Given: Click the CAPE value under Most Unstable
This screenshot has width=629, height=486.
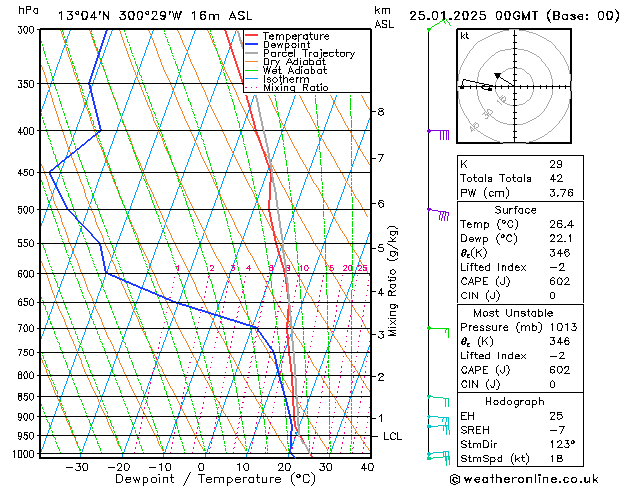Looking at the screenshot, I should coord(560,370).
